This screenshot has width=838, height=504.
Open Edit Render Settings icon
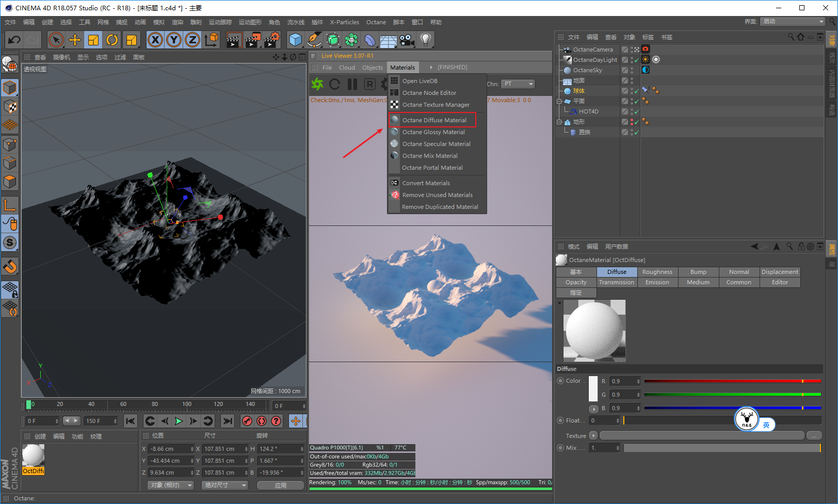point(272,40)
